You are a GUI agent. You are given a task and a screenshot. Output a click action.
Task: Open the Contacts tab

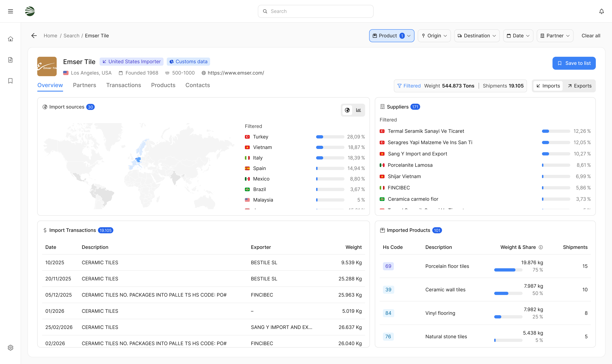click(198, 85)
